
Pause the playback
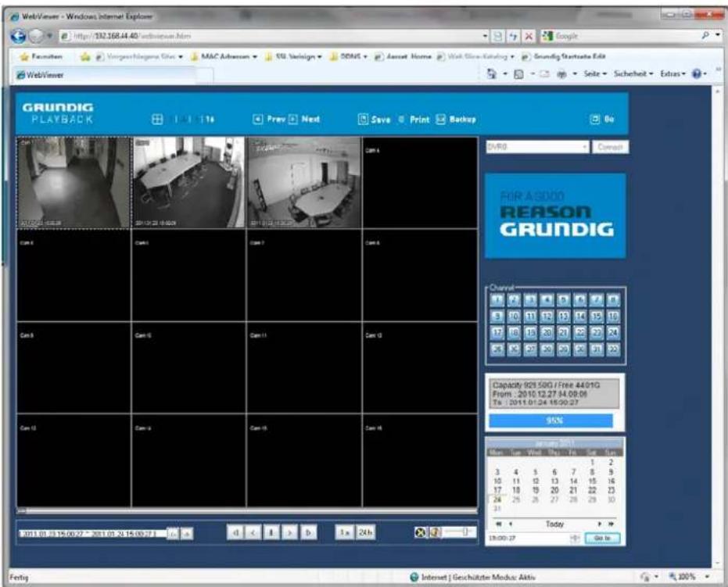271,532
